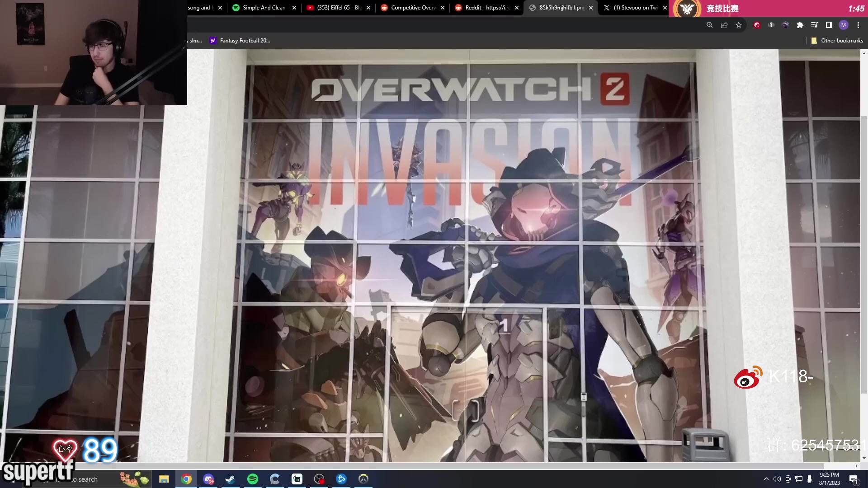Open OBS Studio from the taskbar
This screenshot has width=868, height=488.
pos(319,479)
